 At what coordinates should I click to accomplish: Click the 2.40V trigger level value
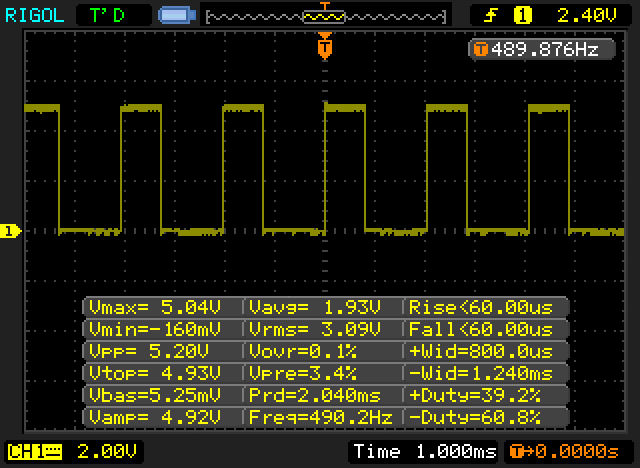(587, 16)
